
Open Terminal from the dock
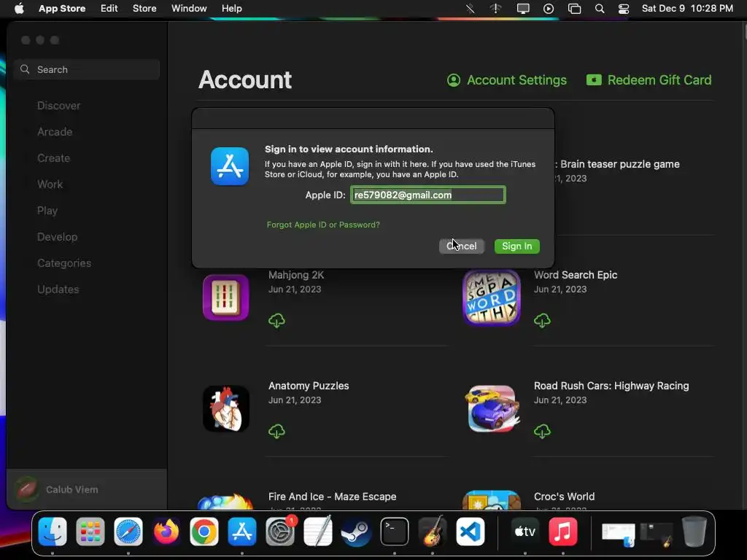coord(395,532)
